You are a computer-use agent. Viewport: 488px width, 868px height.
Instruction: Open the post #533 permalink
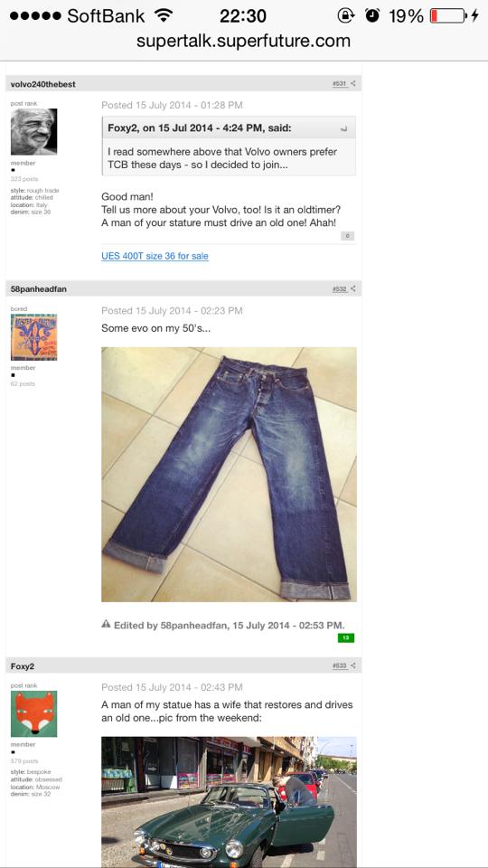(x=340, y=666)
